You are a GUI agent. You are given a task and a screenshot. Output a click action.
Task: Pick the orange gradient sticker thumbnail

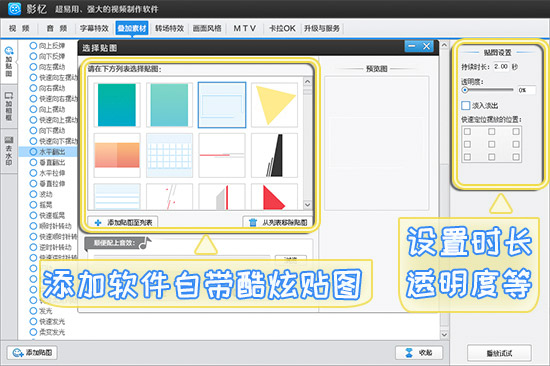tap(117, 155)
